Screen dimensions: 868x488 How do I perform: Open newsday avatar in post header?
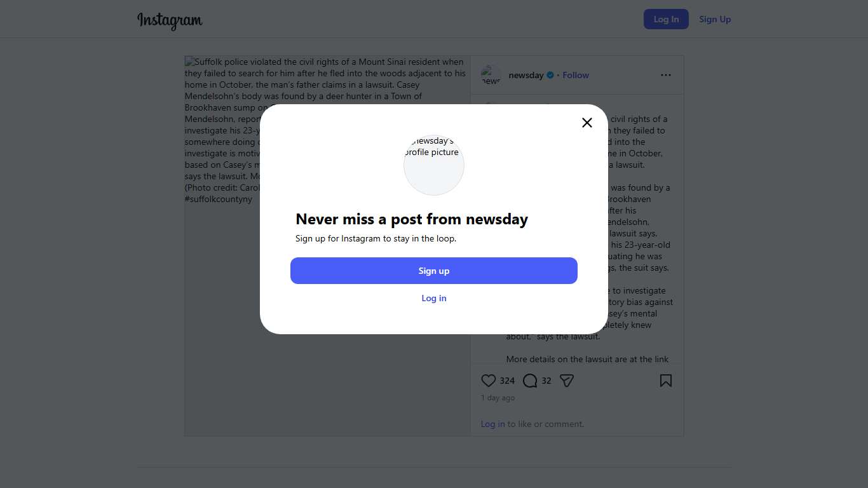pyautogui.click(x=491, y=75)
